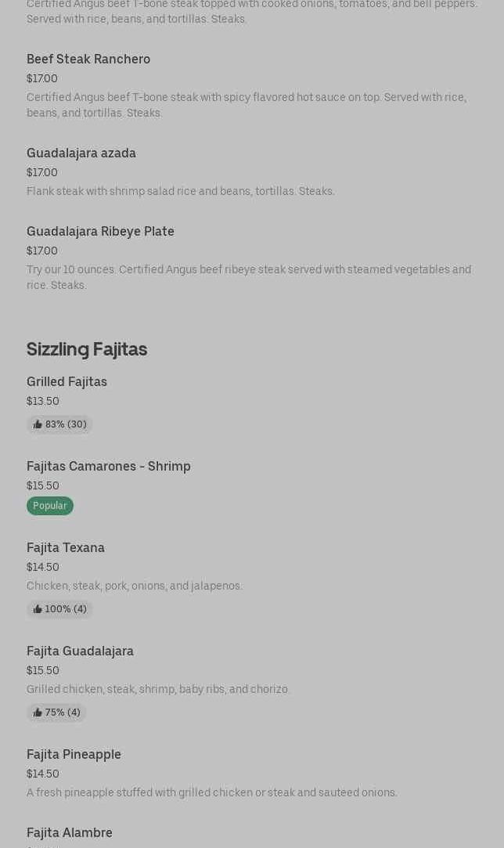Viewport: 504px width, 848px height.
Task: Choose the Grilled Fajitas item
Action: pyautogui.click(x=67, y=382)
